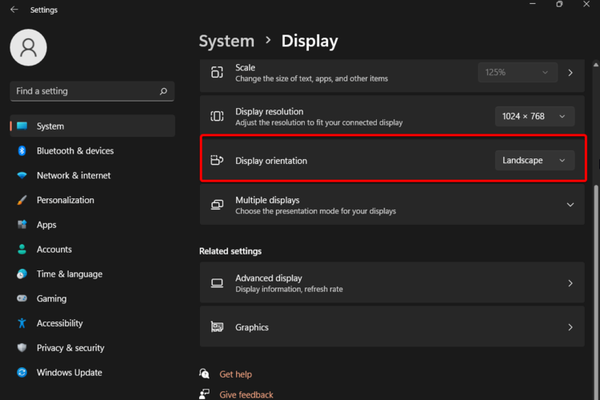The image size is (600, 400).
Task: Click the Find a setting search box
Action: 92,91
